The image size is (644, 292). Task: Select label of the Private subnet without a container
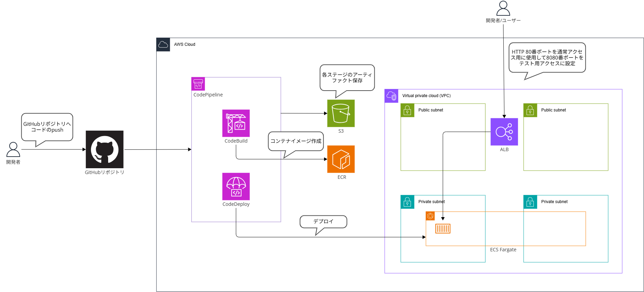(554, 202)
